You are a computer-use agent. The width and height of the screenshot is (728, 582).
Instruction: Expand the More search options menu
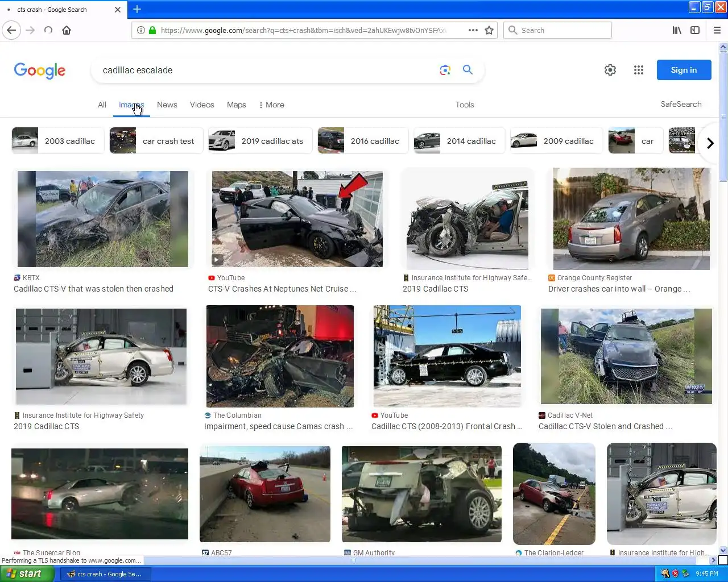coord(272,105)
